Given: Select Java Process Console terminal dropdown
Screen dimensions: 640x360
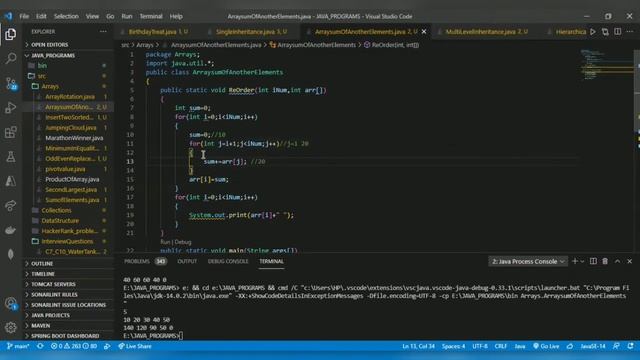Looking at the screenshot, I should 528,261.
